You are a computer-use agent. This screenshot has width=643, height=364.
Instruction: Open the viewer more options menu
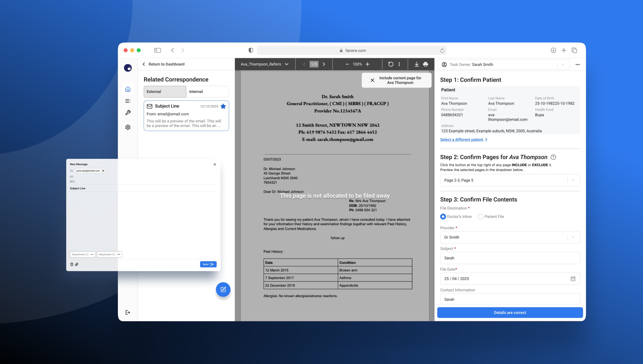click(399, 64)
